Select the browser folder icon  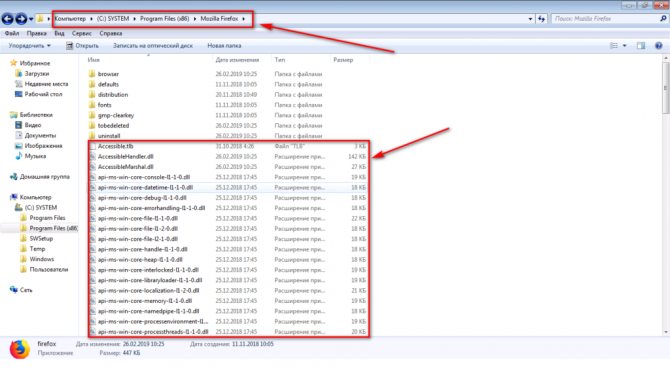click(x=92, y=74)
